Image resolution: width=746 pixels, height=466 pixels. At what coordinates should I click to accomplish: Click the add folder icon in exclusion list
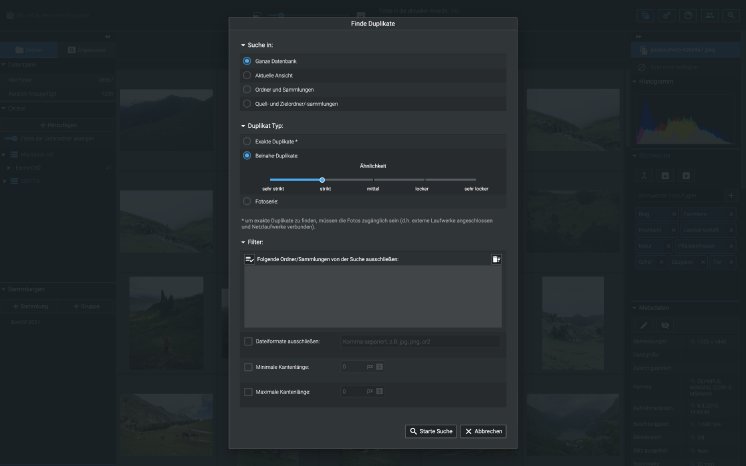tap(496, 259)
